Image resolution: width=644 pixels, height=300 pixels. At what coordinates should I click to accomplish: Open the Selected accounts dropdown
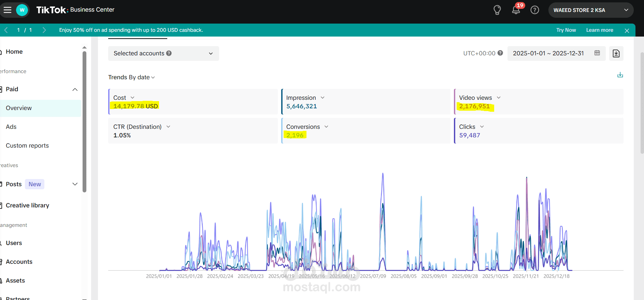point(163,53)
